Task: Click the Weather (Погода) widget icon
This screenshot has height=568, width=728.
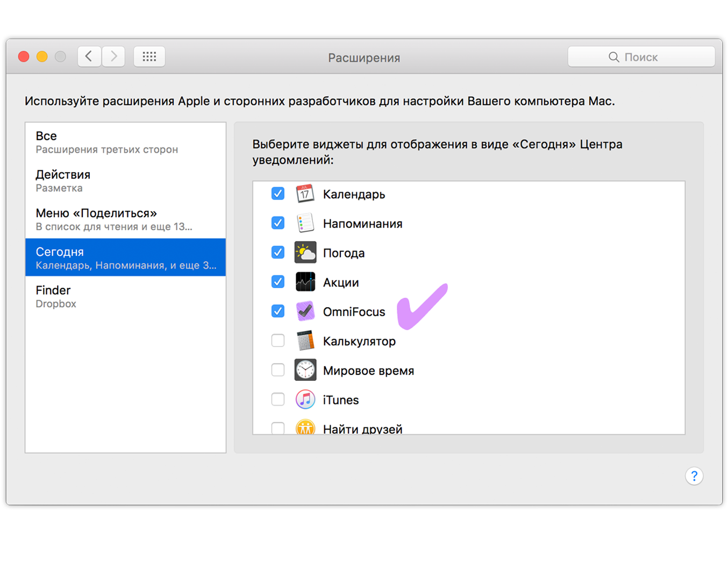Action: [x=305, y=252]
